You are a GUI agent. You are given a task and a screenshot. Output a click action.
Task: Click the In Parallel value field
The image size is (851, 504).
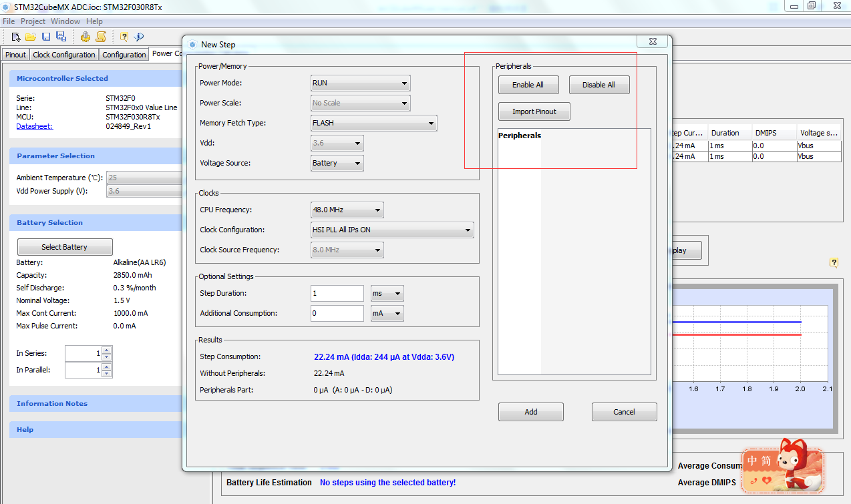click(x=83, y=370)
